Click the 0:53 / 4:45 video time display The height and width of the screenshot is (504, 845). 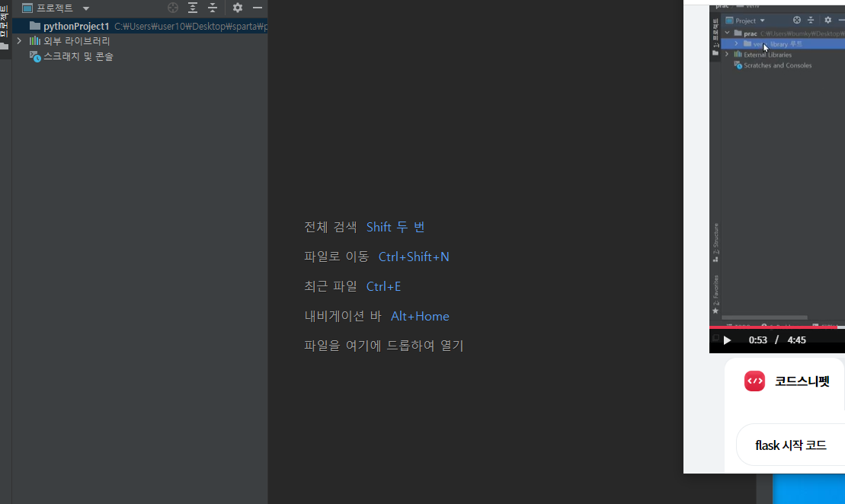pyautogui.click(x=777, y=340)
